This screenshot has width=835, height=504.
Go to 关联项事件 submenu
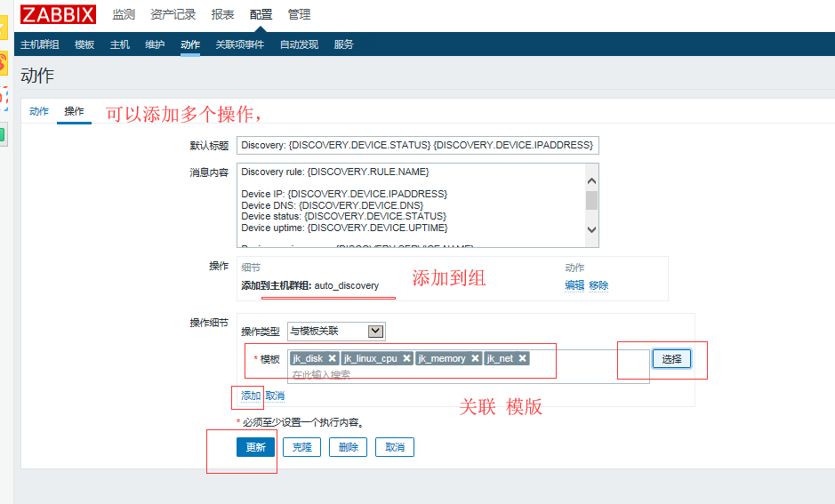[x=239, y=44]
